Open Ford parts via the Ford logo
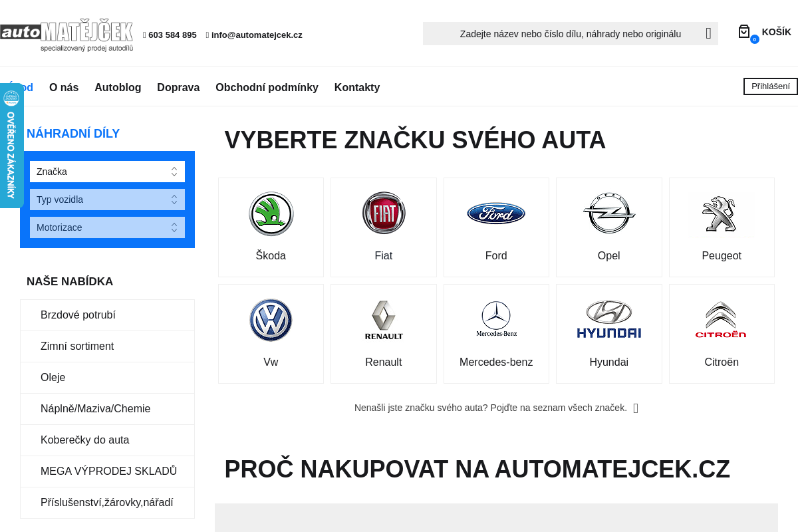This screenshot has height=532, width=798. point(496,213)
